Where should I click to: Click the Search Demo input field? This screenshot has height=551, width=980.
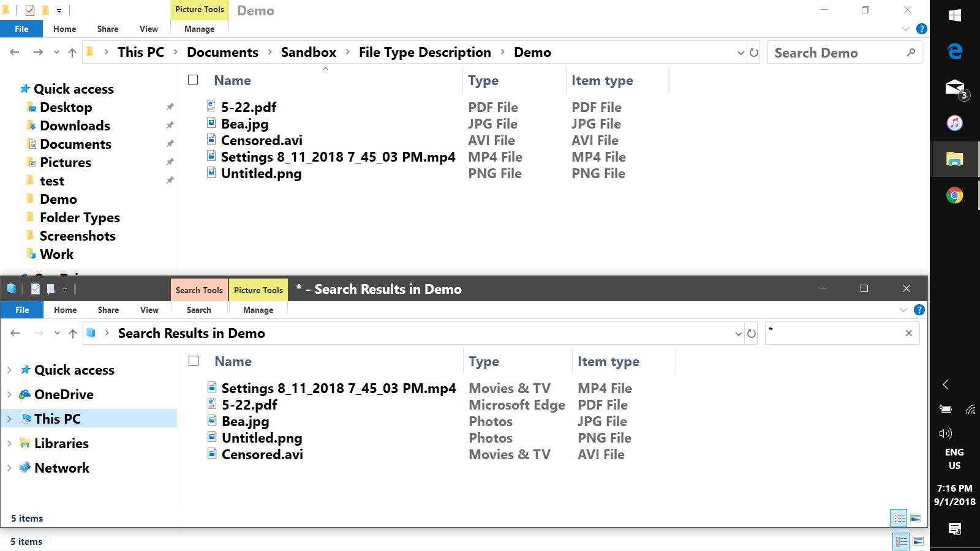coord(836,53)
